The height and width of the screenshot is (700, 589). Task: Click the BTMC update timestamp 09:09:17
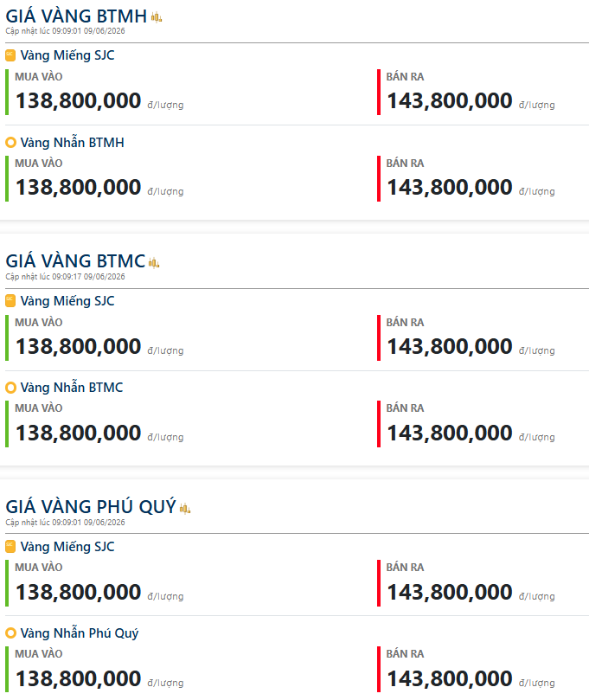click(67, 277)
